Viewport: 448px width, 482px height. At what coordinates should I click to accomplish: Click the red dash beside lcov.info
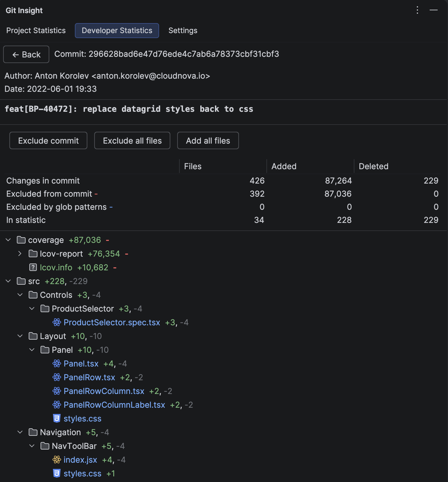pyautogui.click(x=115, y=268)
